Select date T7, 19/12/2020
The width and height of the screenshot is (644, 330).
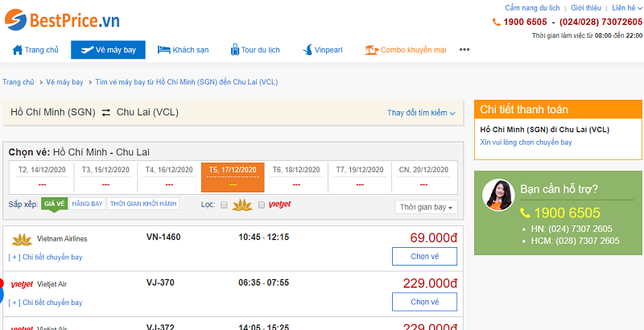tap(360, 177)
